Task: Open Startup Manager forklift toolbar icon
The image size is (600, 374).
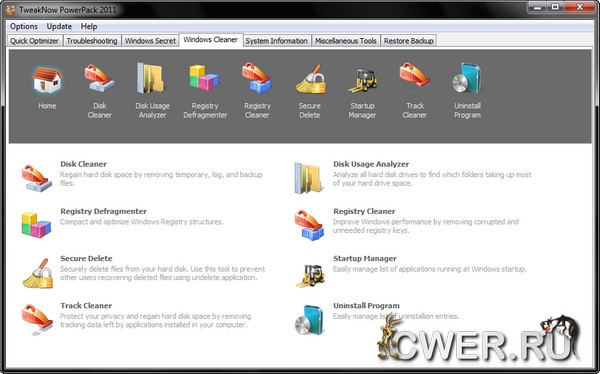Action: 362,80
